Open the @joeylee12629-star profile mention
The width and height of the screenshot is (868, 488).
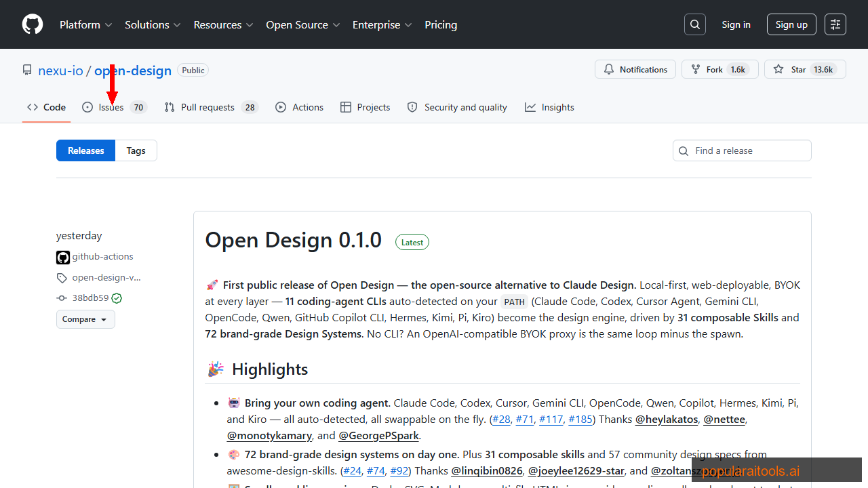point(576,470)
